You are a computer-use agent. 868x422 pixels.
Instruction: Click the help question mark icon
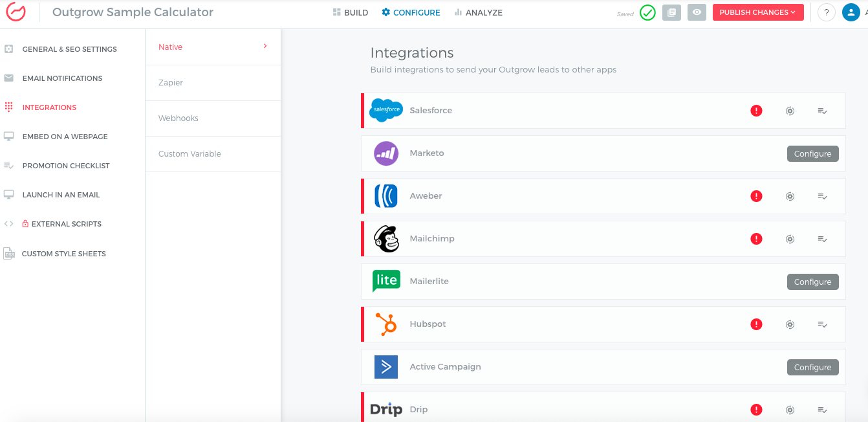pyautogui.click(x=827, y=12)
